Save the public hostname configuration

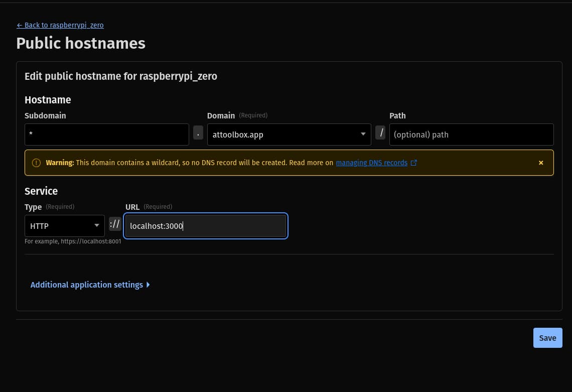[x=547, y=338]
